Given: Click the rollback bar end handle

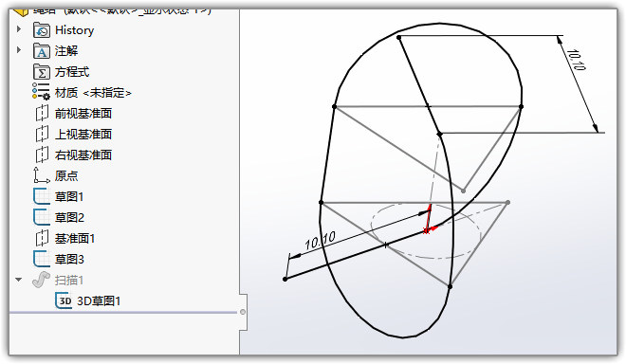Looking at the screenshot, I should tap(243, 312).
